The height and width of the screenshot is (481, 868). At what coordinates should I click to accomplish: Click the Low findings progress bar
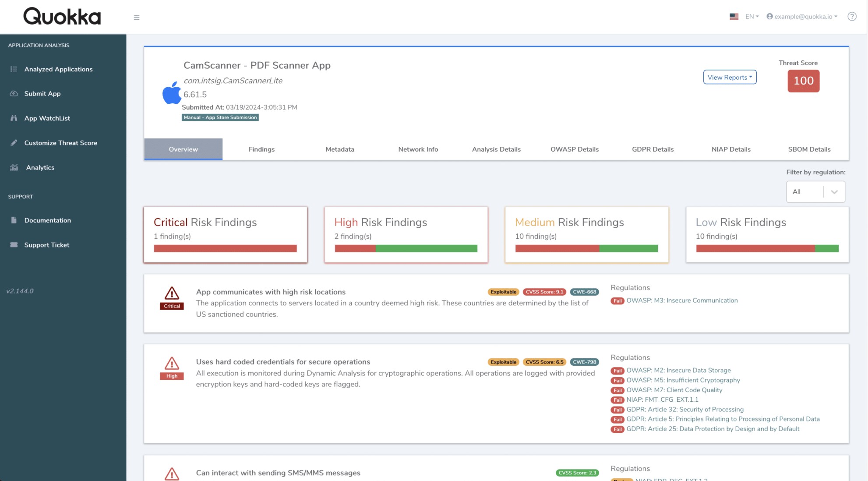[x=767, y=248]
